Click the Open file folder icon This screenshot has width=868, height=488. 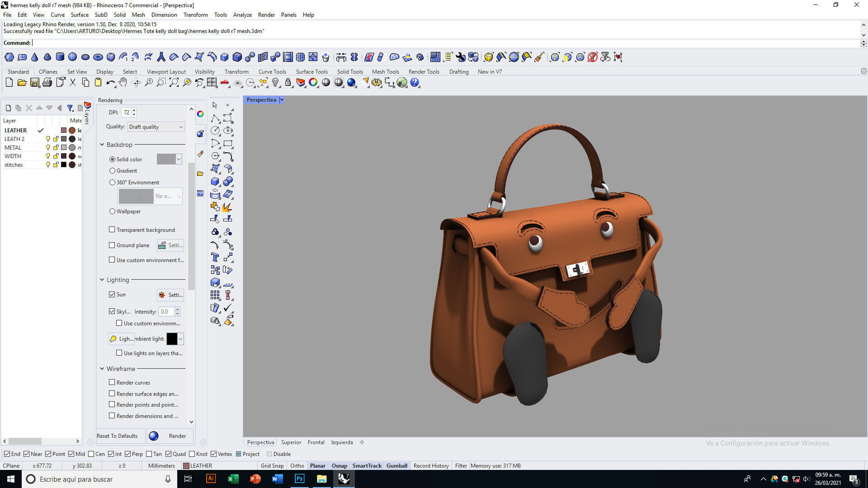(x=22, y=83)
